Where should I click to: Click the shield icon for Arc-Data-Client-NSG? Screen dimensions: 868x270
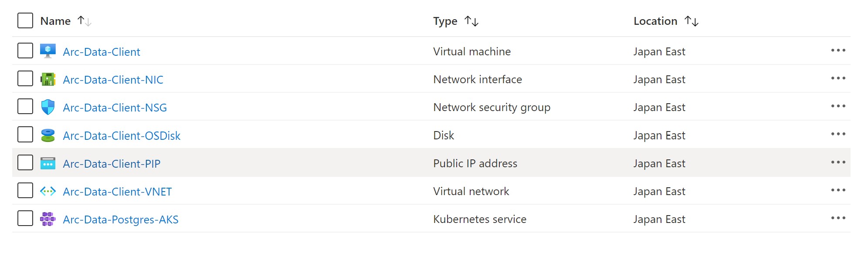pos(48,107)
